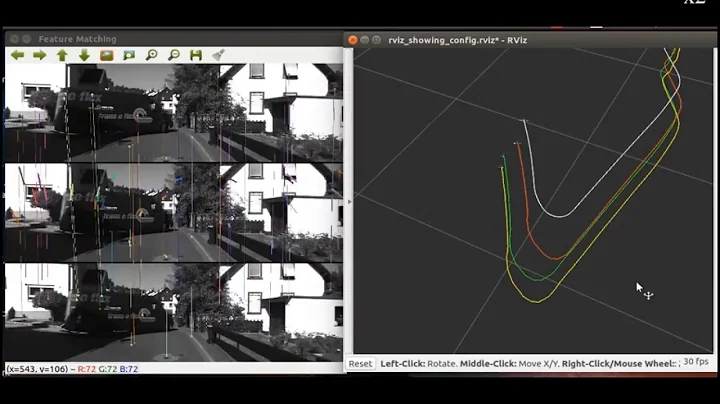
Task: Select the middle camera image with colored matches
Action: pos(174,213)
